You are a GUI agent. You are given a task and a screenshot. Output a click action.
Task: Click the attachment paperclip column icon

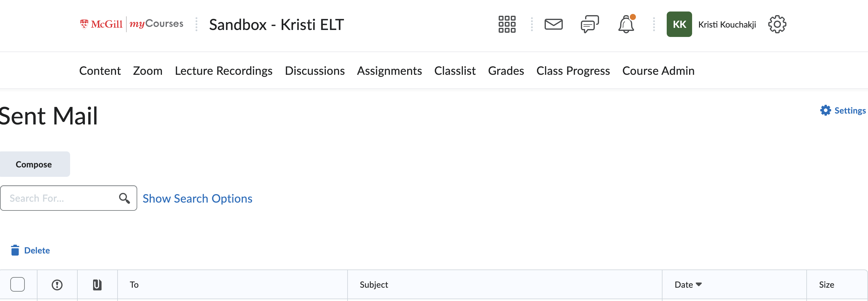point(97,285)
